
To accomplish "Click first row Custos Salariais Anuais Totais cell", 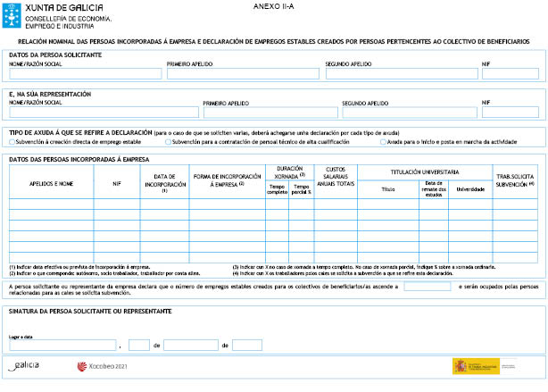I will click(336, 203).
